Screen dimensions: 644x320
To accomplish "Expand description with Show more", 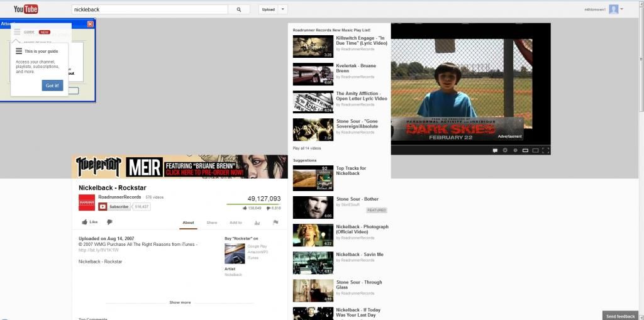I will 180,302.
